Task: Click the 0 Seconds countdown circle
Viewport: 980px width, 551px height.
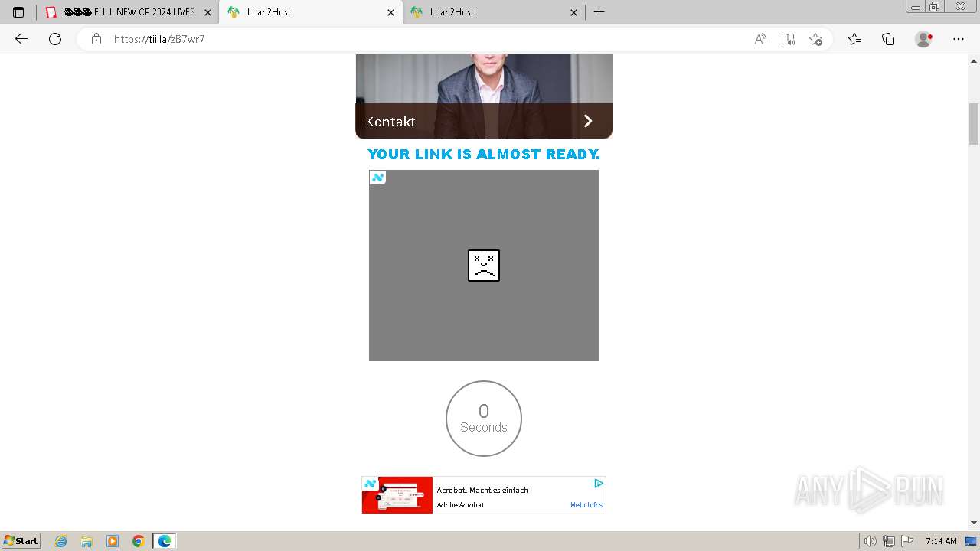Action: tap(484, 419)
